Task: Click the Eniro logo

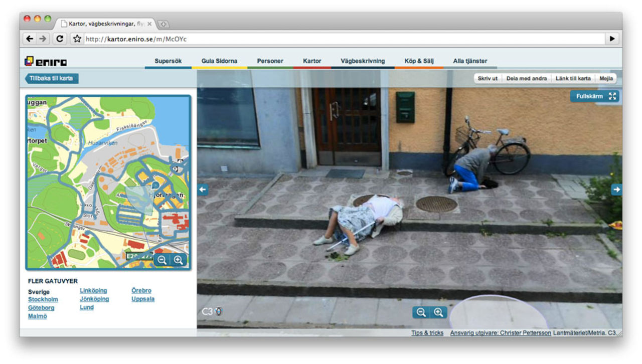Action: 46,61
